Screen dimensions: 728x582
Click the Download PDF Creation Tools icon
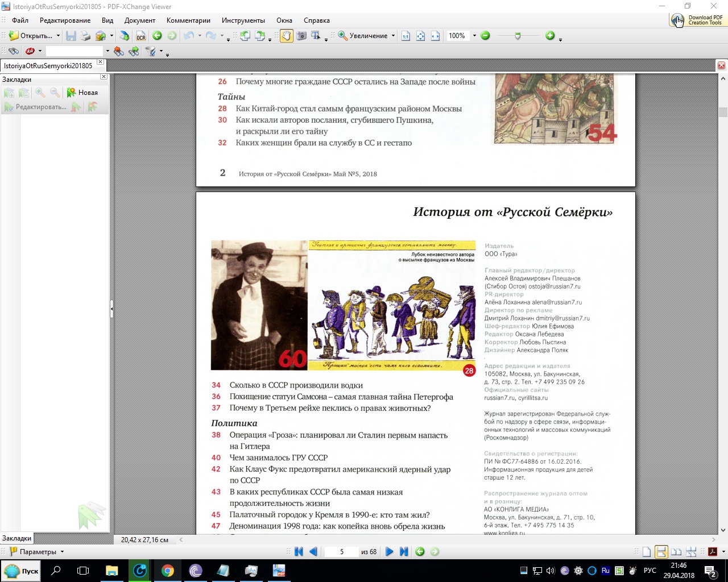click(x=697, y=20)
